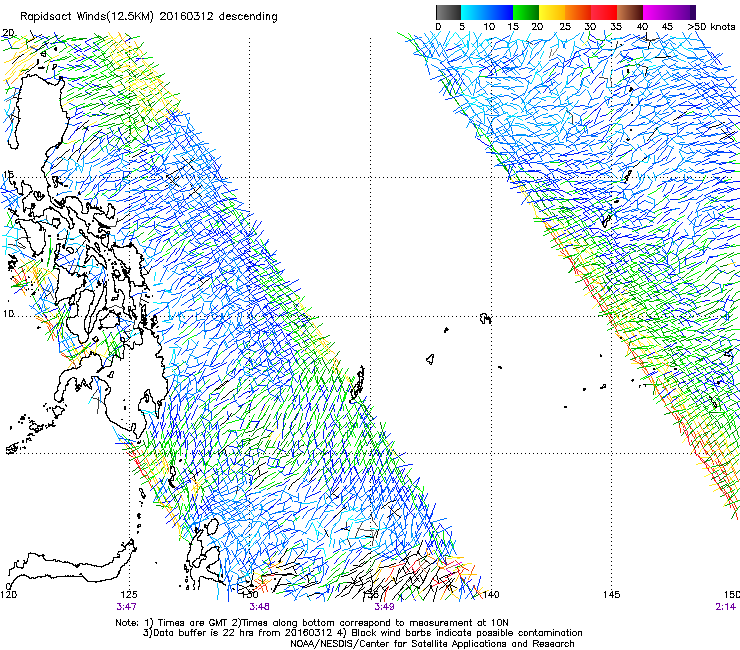Choose the red 30-35 knots legend swatch
Screen dimensions: 740x650
point(604,12)
